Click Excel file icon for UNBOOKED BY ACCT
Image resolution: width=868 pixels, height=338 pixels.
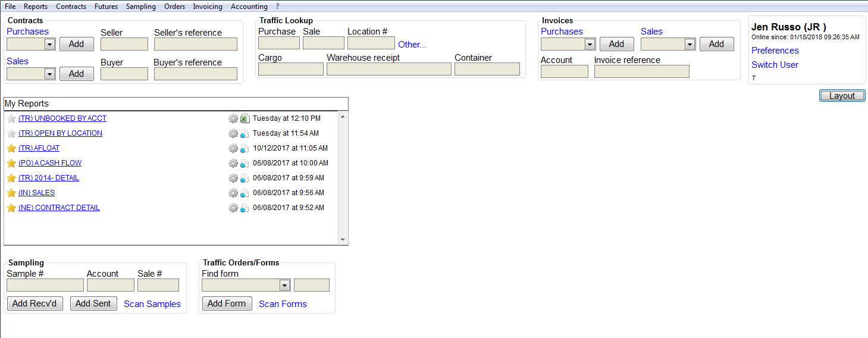[245, 118]
